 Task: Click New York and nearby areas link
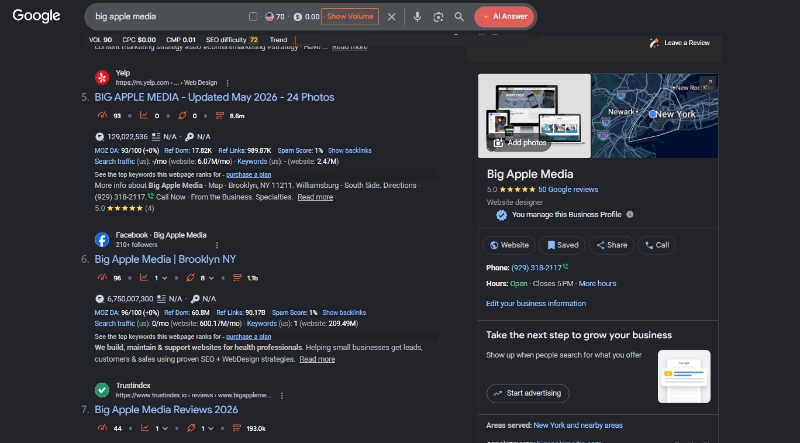tap(578, 425)
